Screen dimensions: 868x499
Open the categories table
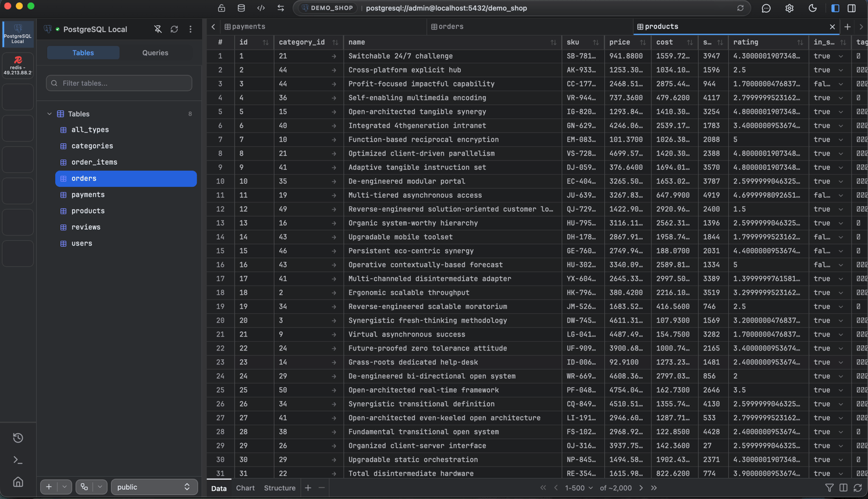pos(126,146)
